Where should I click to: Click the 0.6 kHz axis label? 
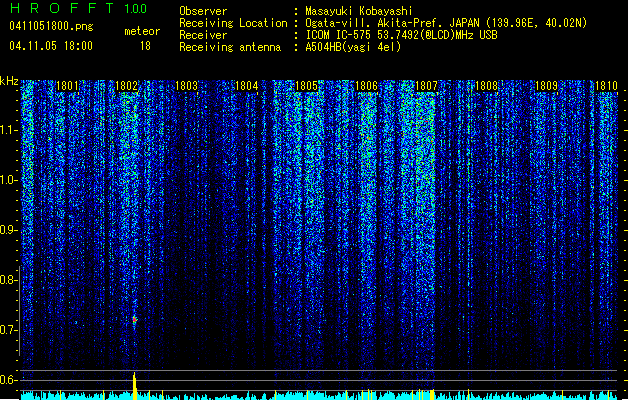coord(8,380)
